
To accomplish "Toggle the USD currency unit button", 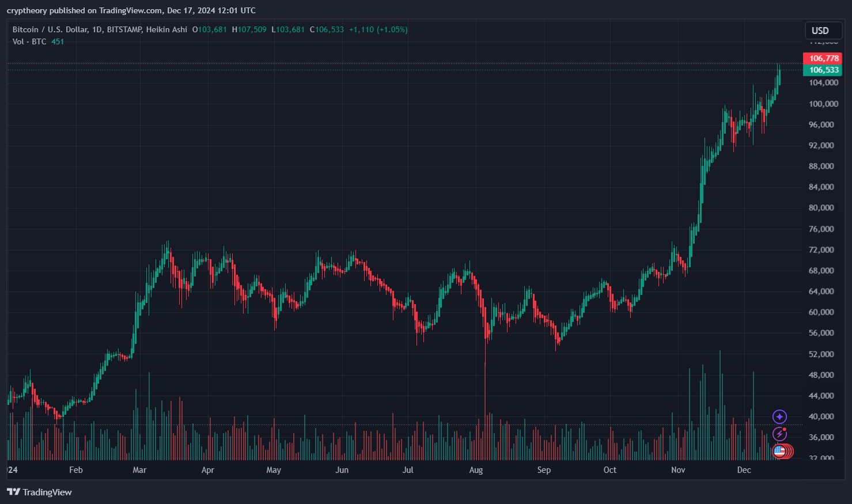I will click(823, 31).
